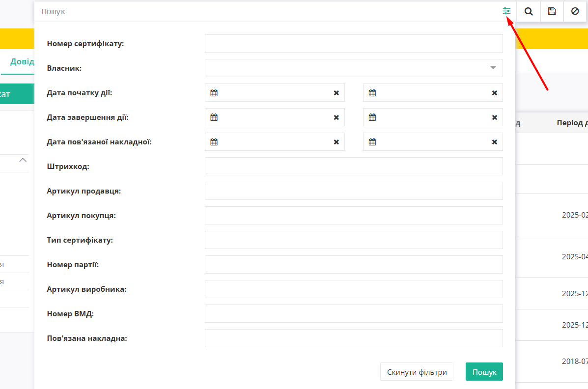Clear the first 'Дата початку дії' date
This screenshot has height=389, width=588.
(x=336, y=93)
